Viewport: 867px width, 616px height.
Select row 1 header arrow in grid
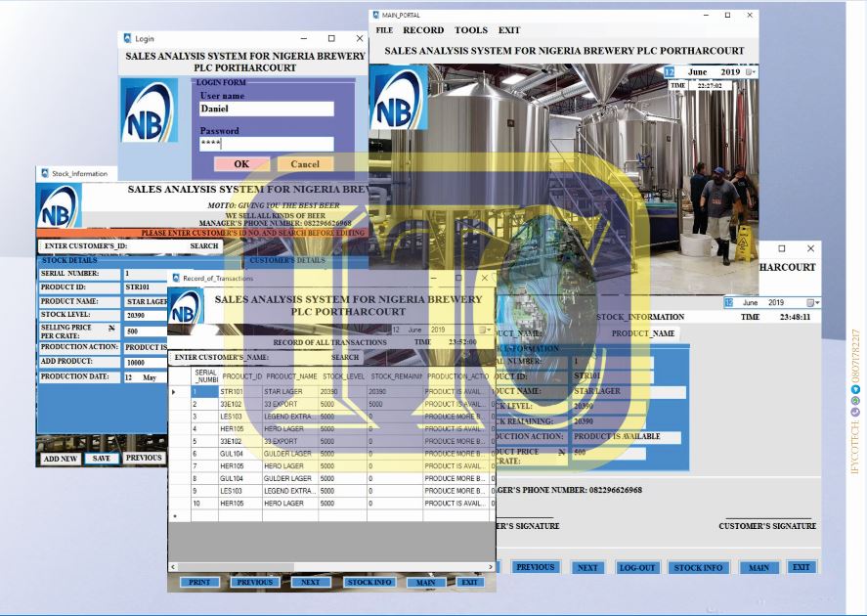(179, 391)
